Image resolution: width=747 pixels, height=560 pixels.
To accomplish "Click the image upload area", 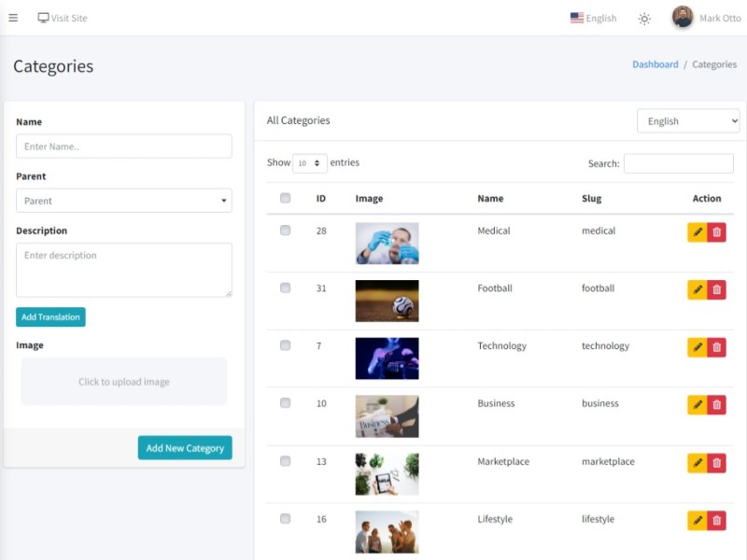I will pos(123,382).
